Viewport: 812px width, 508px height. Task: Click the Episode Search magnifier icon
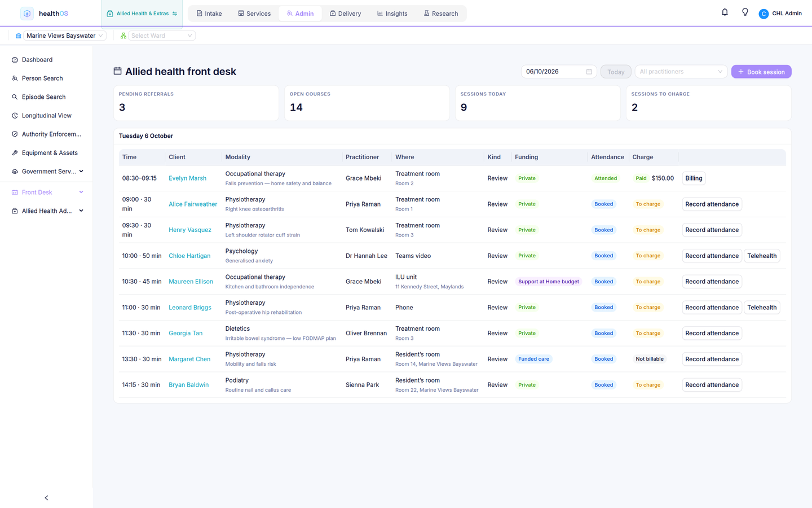click(x=15, y=97)
